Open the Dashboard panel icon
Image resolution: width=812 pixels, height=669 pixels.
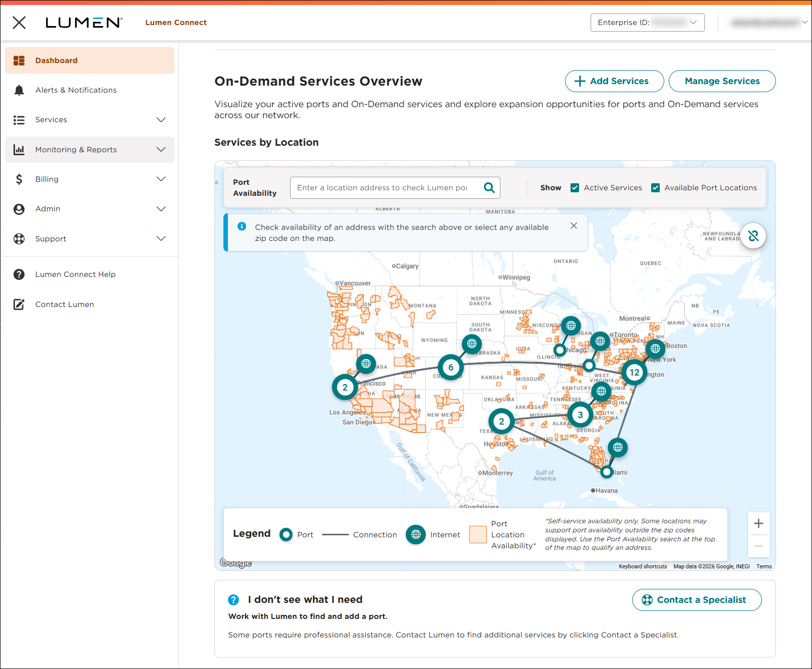coord(19,60)
